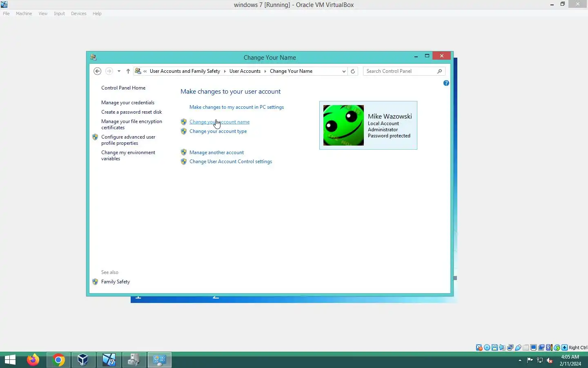588x368 pixels.
Task: Click VirtualBox display indicator
Action: coord(533,348)
